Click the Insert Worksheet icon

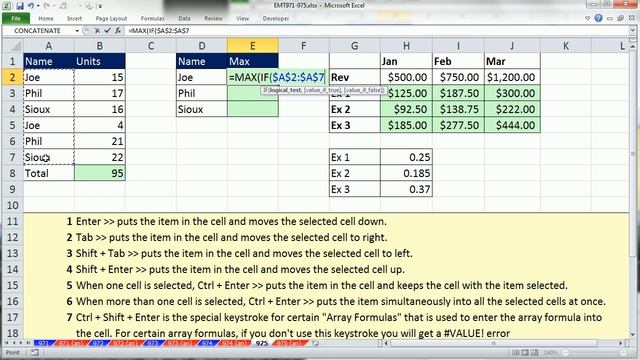[x=316, y=343]
